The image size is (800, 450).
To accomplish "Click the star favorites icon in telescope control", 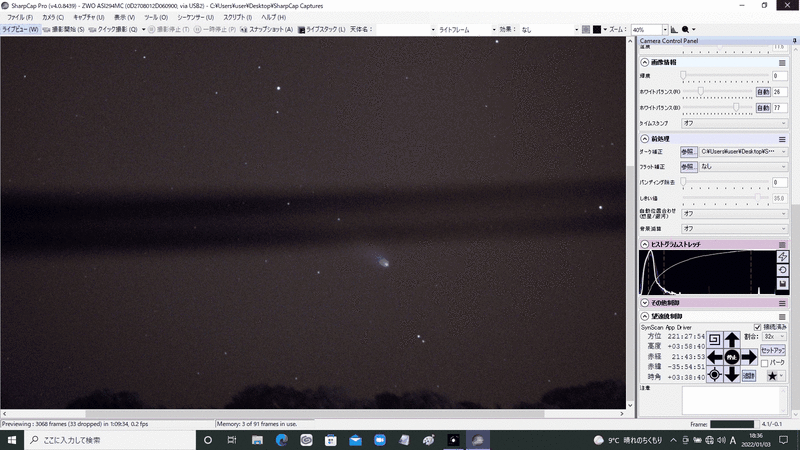I will coord(772,376).
